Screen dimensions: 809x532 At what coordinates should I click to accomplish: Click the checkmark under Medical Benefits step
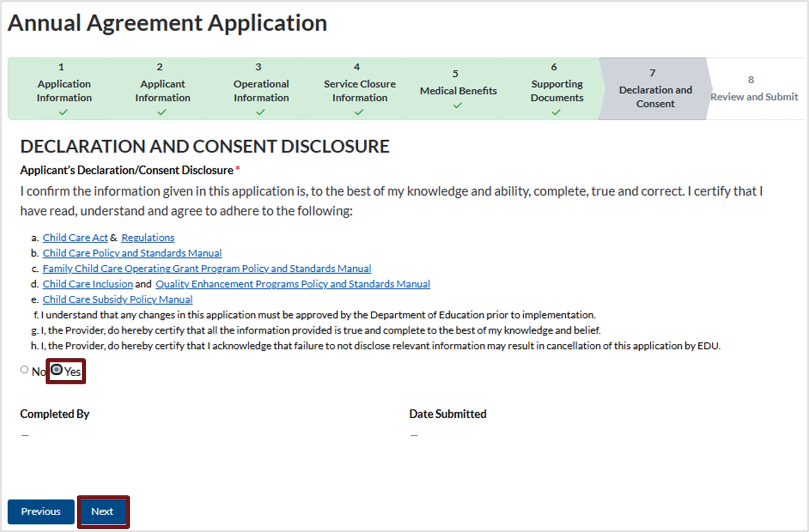coord(458,106)
